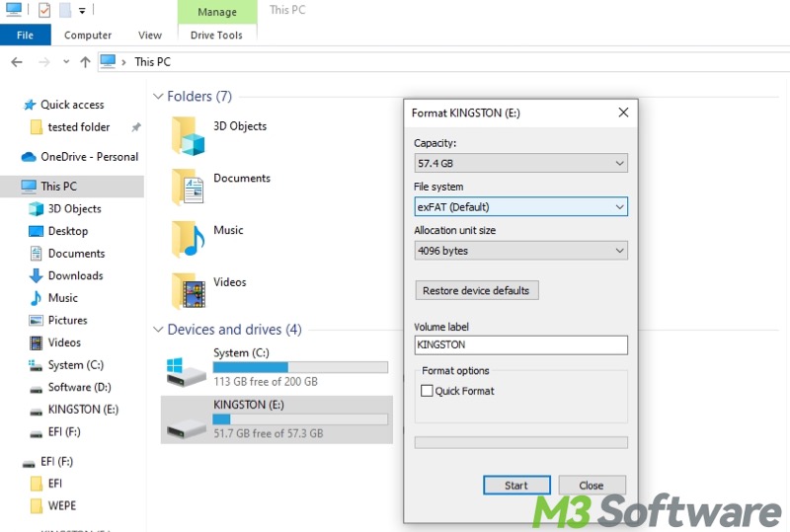The image size is (790, 532).
Task: Click the up one level arrow
Action: point(85,62)
